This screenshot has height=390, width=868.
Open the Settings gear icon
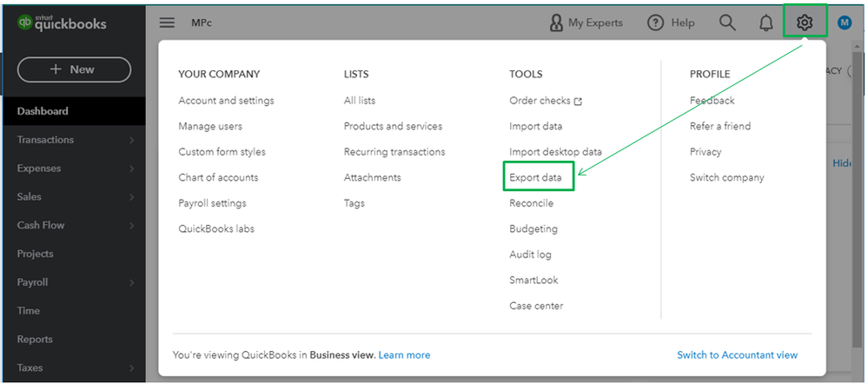(x=805, y=23)
